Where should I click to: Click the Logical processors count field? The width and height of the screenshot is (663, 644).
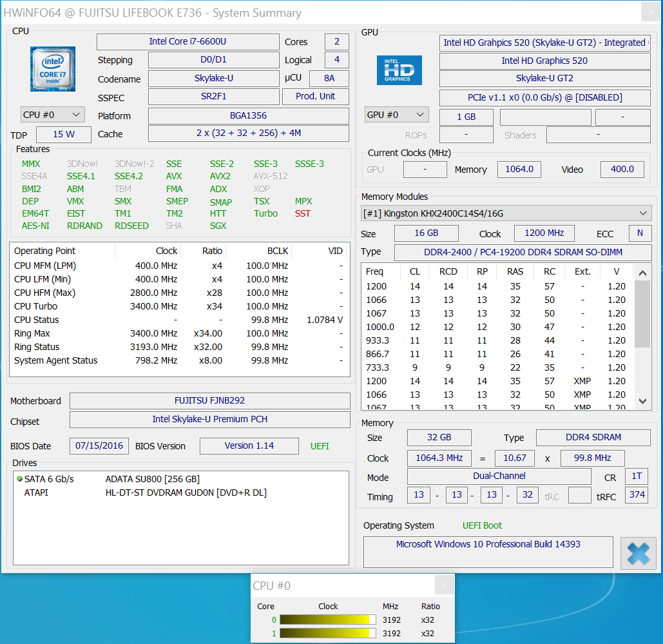337,60
